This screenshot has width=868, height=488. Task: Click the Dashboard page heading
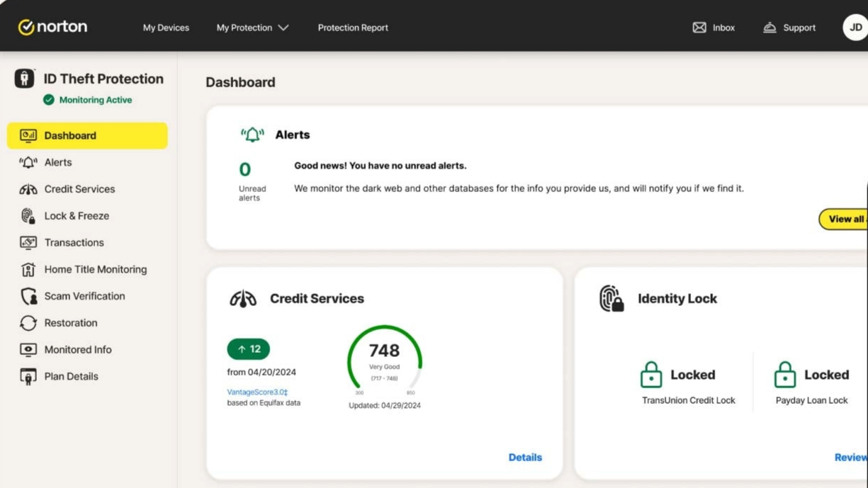(240, 82)
